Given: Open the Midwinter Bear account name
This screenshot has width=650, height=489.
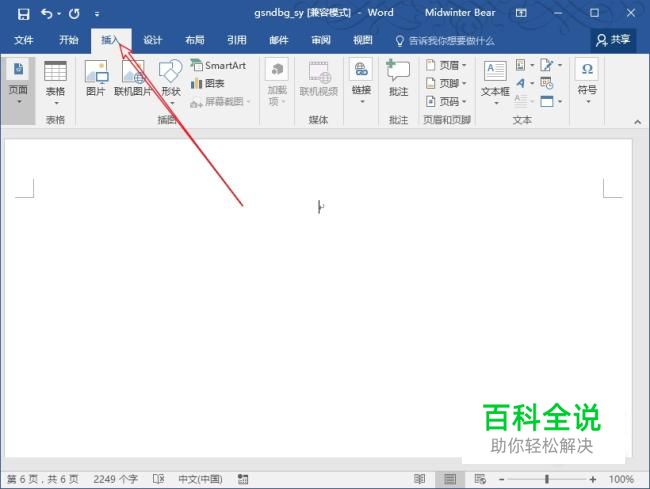Looking at the screenshot, I should click(x=460, y=13).
